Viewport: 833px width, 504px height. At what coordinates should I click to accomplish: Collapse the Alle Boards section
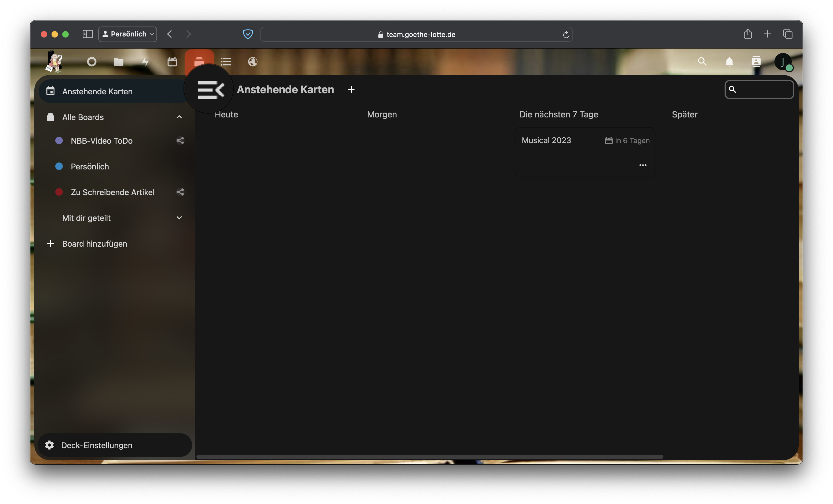tap(179, 117)
